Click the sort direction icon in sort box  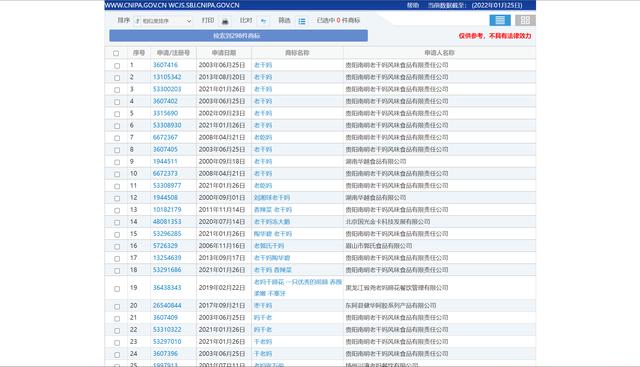pos(138,21)
